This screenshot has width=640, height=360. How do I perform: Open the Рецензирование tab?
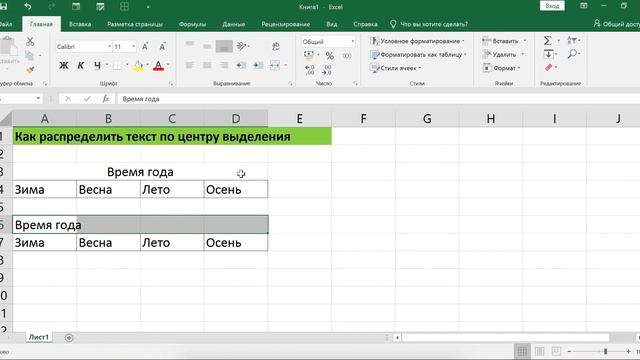pos(286,24)
